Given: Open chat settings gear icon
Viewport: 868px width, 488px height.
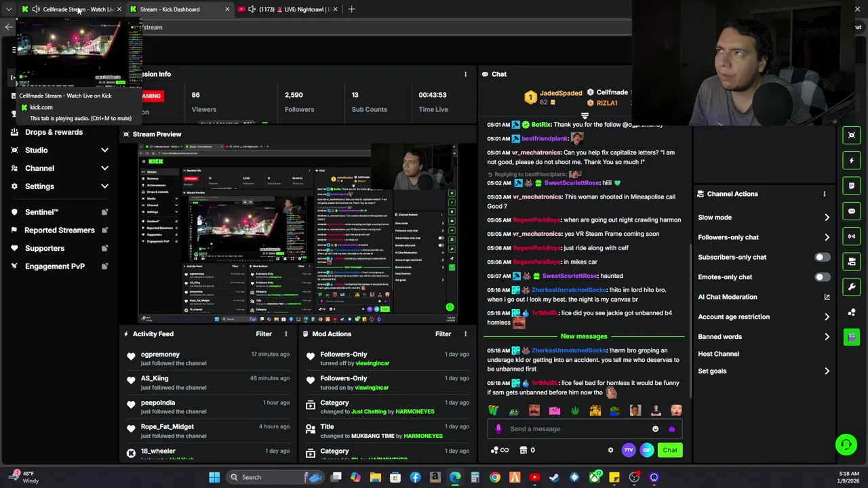Looking at the screenshot, I should click(x=610, y=450).
